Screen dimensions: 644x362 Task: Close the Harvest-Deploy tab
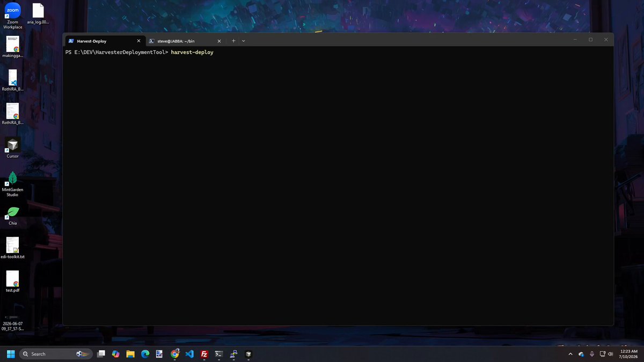click(x=138, y=41)
